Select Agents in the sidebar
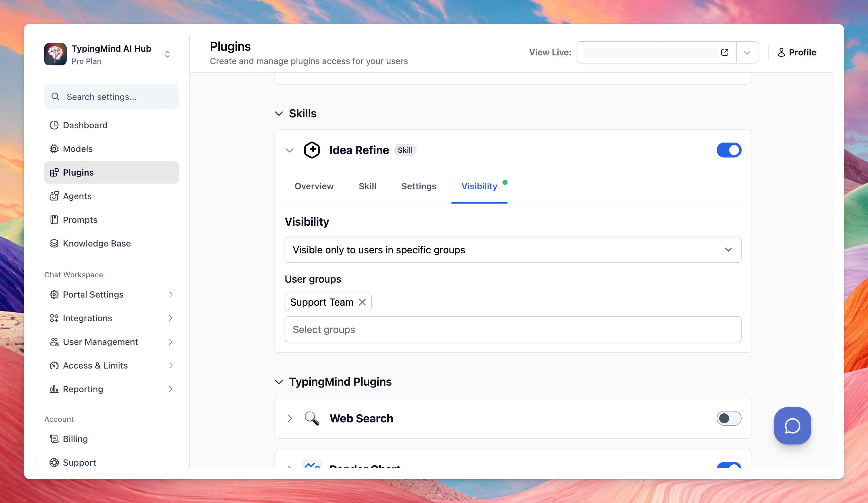The width and height of the screenshot is (868, 503). tap(111, 196)
